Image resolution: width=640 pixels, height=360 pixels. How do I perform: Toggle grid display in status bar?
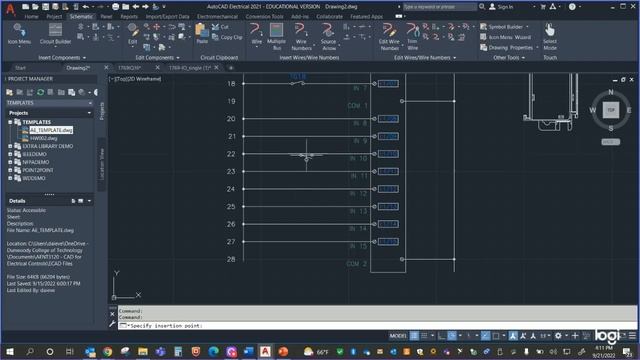[x=414, y=336]
